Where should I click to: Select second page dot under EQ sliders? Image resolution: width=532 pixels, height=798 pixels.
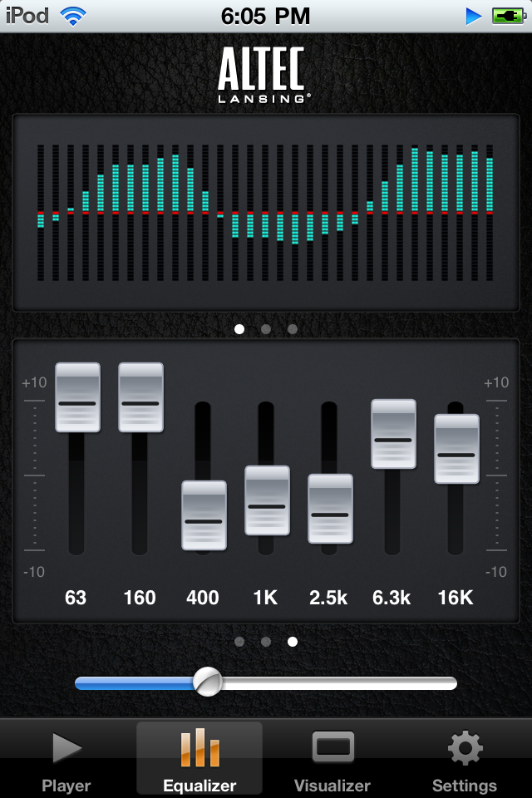point(266,642)
